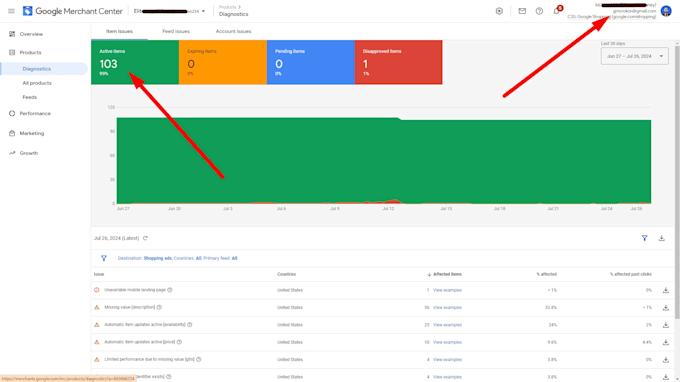View examples for missing value gtin
Viewport: 680px width, 382px height.
click(x=447, y=359)
